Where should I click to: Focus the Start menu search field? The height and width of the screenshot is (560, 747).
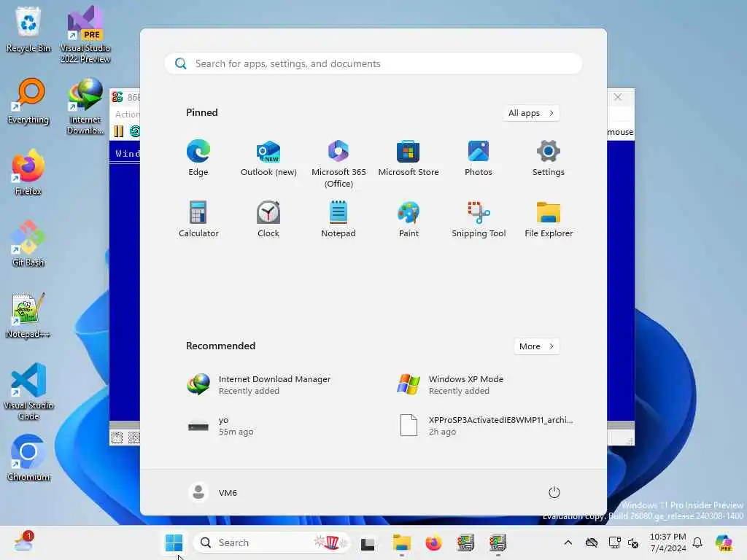[373, 64]
